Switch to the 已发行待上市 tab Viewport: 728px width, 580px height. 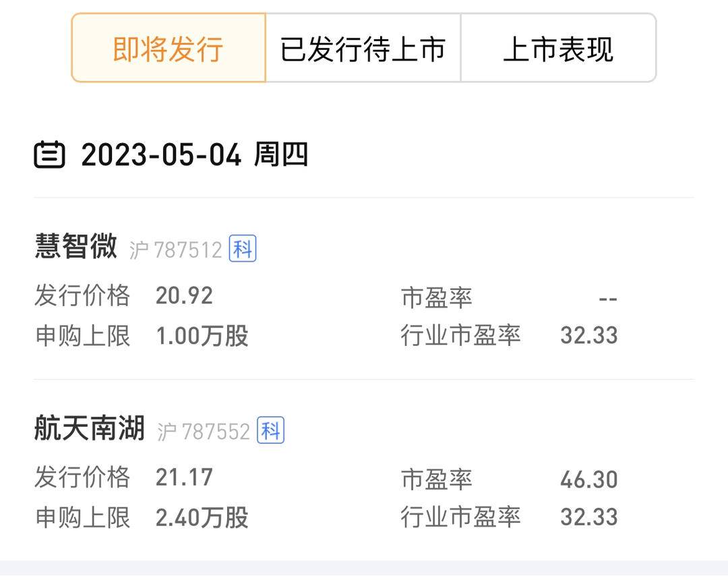(x=364, y=49)
